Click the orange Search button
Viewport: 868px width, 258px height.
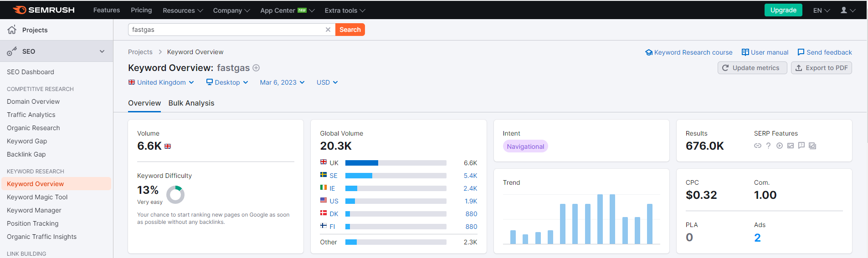(x=350, y=30)
